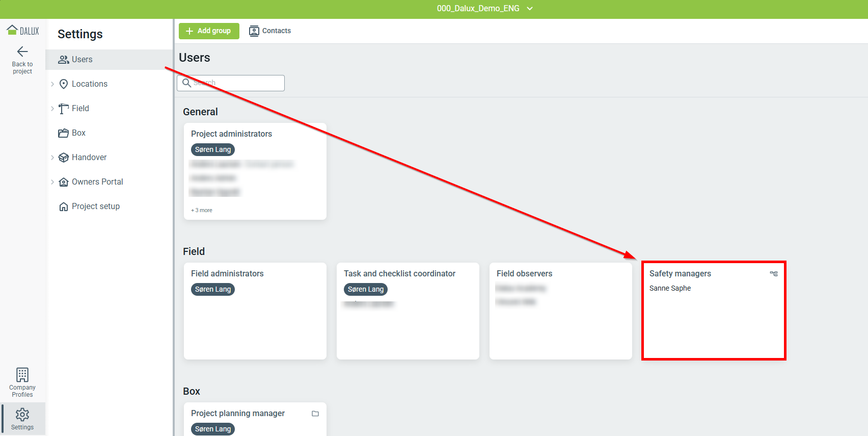Screen dimensions: 868x436
Task: Open Company Profiles from the sidebar
Action: point(22,382)
